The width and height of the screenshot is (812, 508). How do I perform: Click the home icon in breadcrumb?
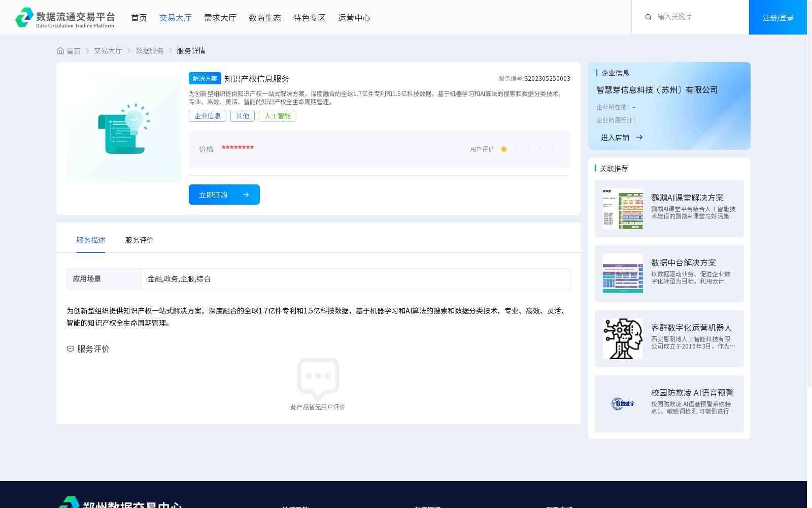pos(60,51)
